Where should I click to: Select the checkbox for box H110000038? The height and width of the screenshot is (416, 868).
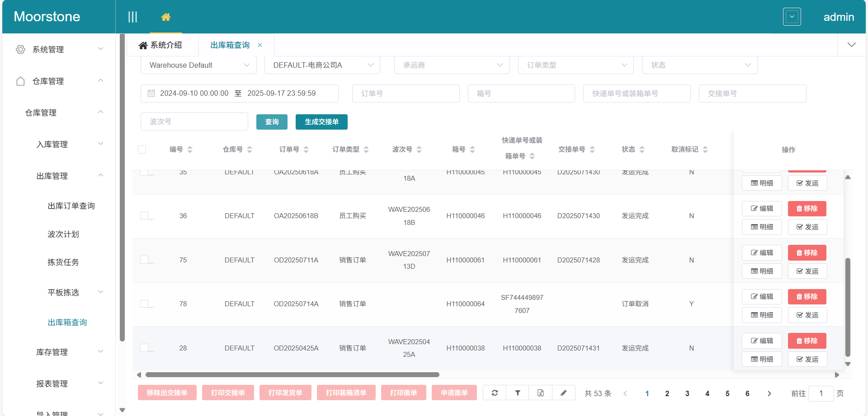point(144,348)
